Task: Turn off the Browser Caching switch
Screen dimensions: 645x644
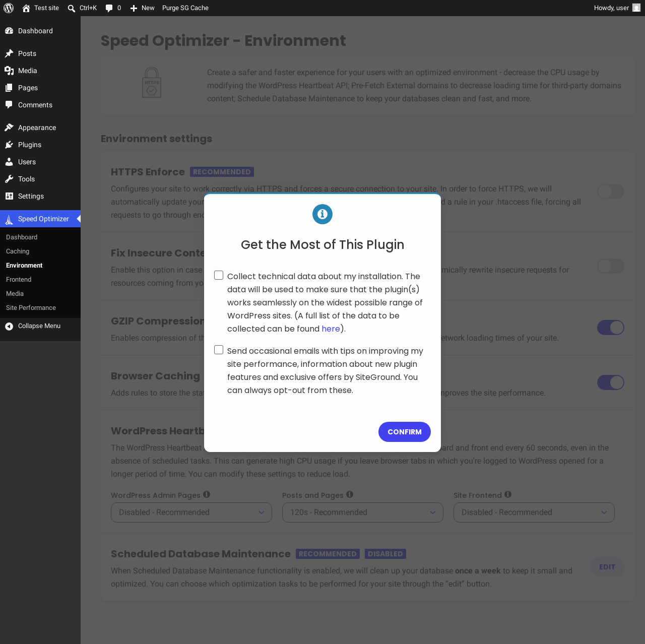Action: (611, 382)
